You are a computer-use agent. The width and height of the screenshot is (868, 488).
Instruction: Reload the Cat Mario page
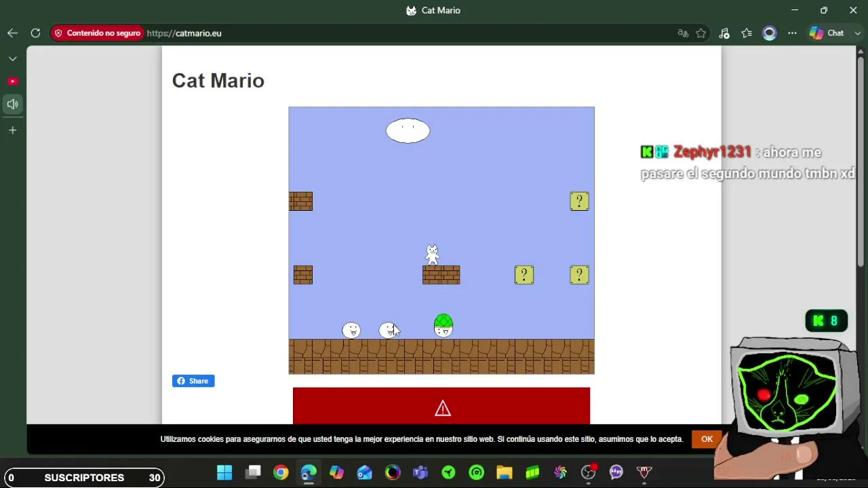point(35,33)
